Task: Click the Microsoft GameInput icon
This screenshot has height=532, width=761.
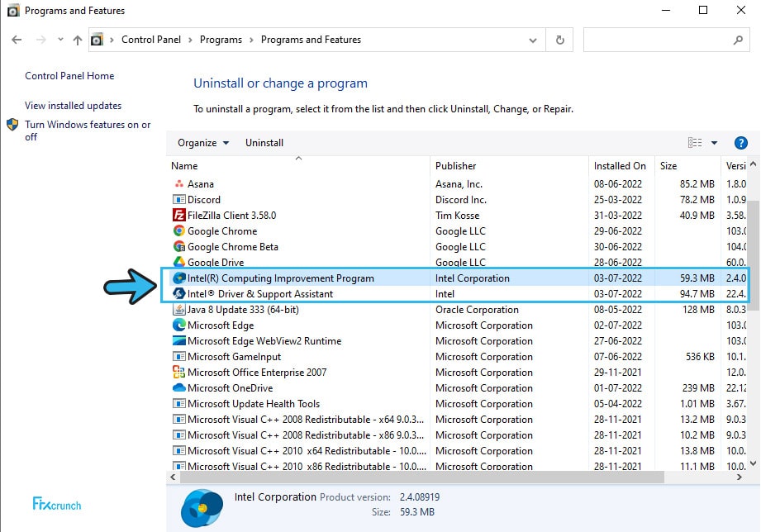Action: [179, 356]
